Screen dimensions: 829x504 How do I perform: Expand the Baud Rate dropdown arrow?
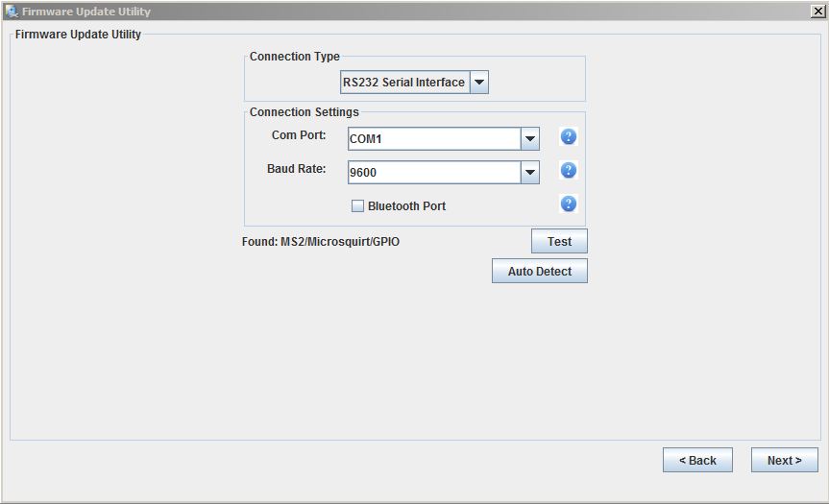coord(529,173)
